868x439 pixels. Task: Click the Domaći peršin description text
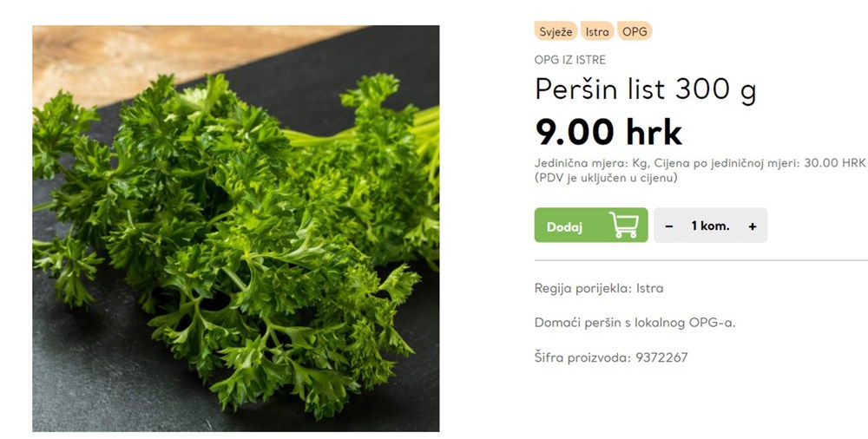click(x=635, y=323)
